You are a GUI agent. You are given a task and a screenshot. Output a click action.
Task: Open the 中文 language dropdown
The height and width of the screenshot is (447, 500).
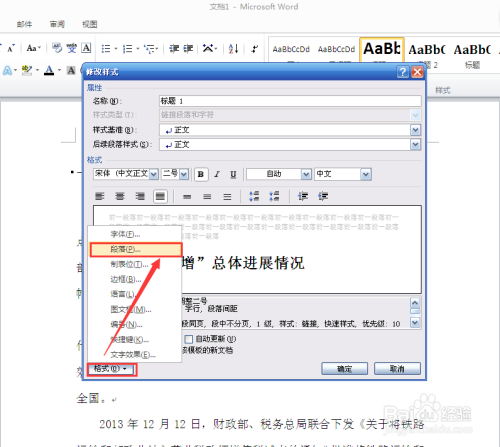tap(366, 174)
